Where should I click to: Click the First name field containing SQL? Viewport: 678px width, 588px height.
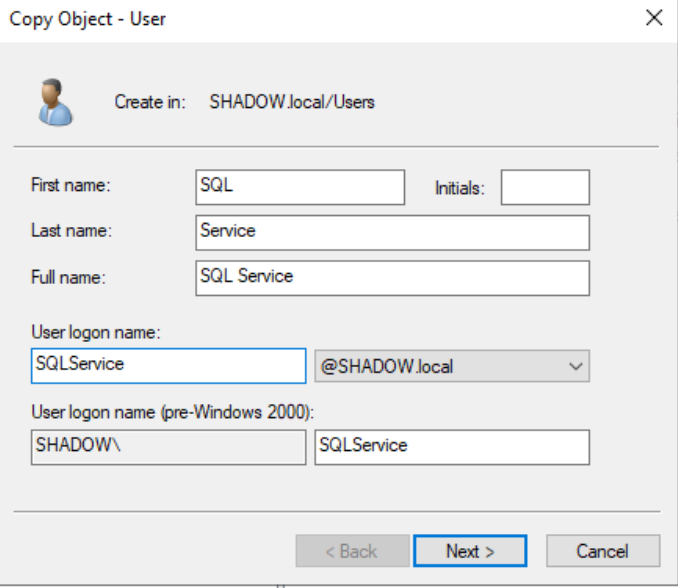(300, 187)
